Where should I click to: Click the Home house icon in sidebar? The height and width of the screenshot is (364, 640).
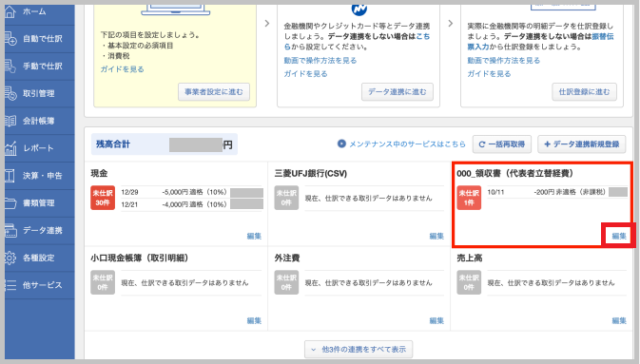[10, 11]
